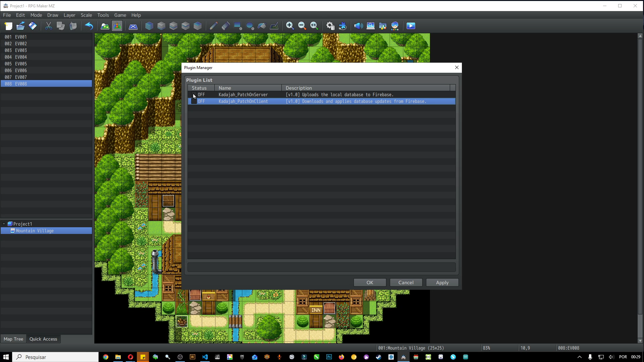This screenshot has width=644, height=362.
Task: Close the Plugin Manager dialog
Action: pyautogui.click(x=457, y=67)
